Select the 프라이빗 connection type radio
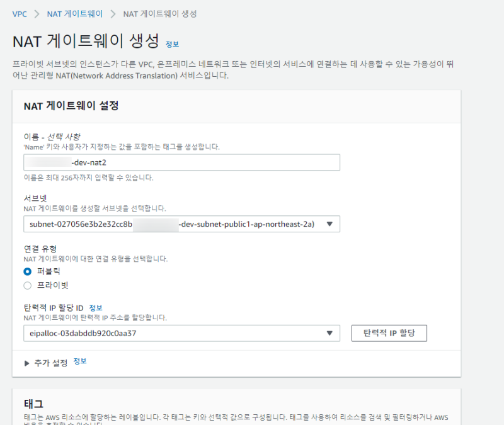The width and height of the screenshot is (504, 425). coord(27,285)
